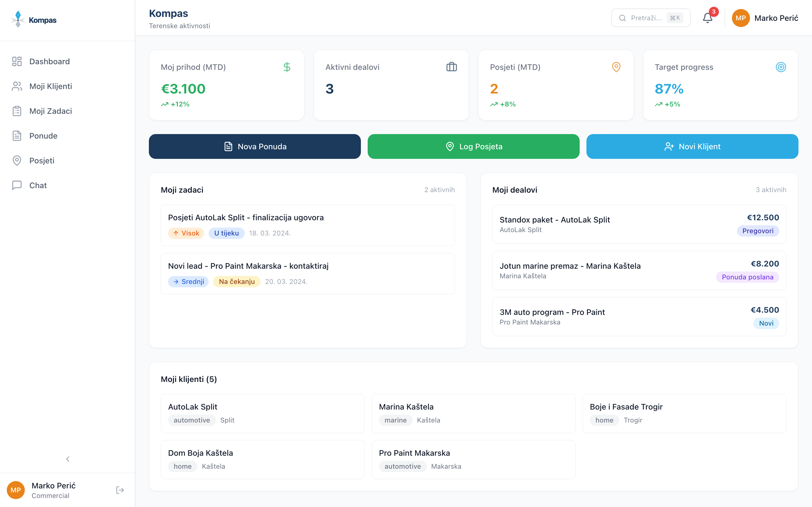Navigate to Chat from the sidebar
Image resolution: width=812 pixels, height=507 pixels.
coord(38,185)
